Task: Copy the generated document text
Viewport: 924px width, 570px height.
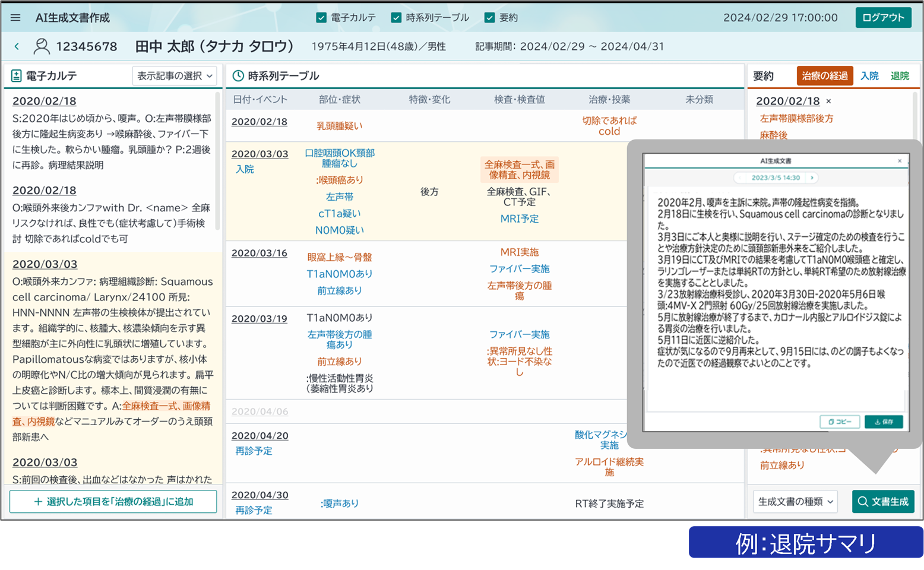Action: click(x=839, y=422)
